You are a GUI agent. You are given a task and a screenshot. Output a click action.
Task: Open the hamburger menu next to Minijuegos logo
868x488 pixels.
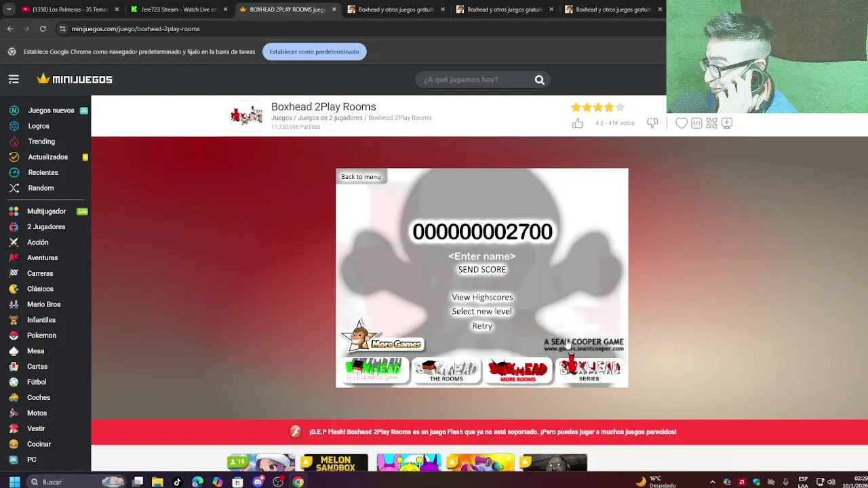14,79
